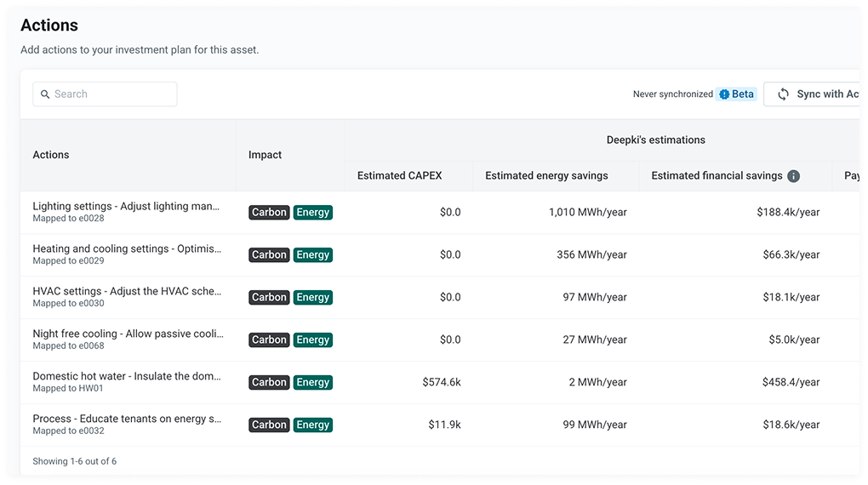Click the $458.4/year value

tap(791, 383)
